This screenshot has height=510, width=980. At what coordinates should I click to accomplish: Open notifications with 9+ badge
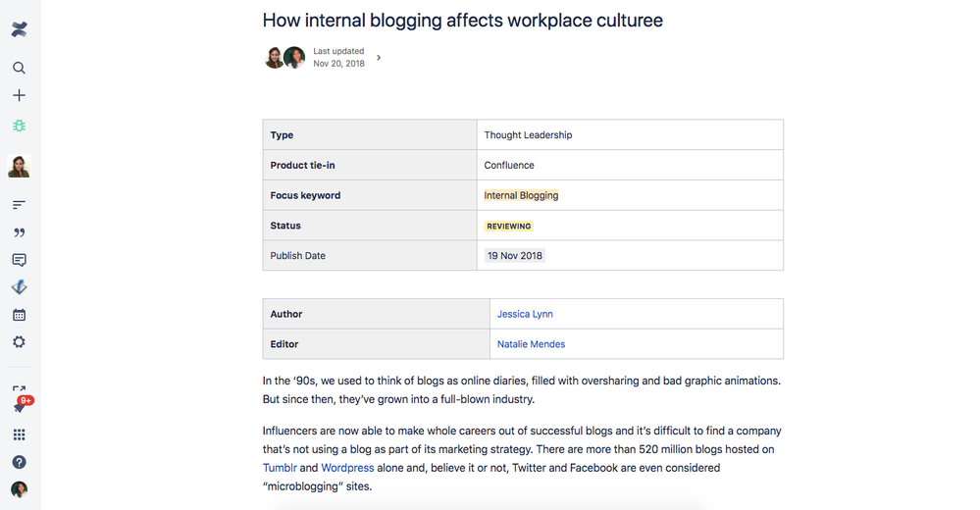click(x=20, y=404)
